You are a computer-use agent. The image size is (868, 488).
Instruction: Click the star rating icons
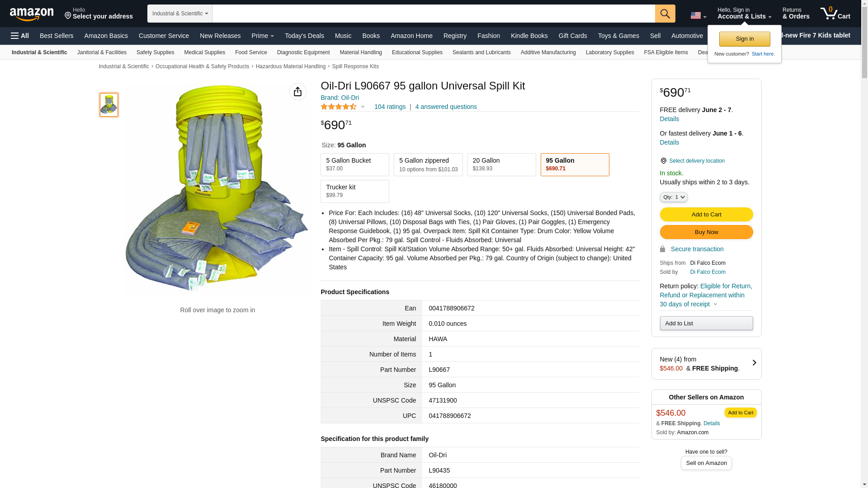click(339, 107)
